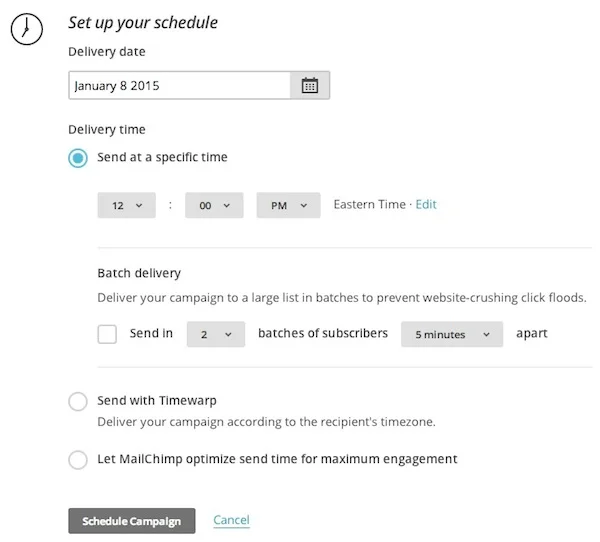Click the delivery date input field
The width and height of the screenshot is (600, 542).
[179, 85]
